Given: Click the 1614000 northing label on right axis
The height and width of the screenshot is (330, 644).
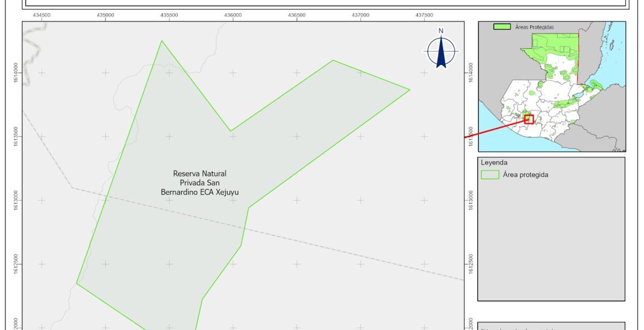Looking at the screenshot, I should tap(470, 73).
